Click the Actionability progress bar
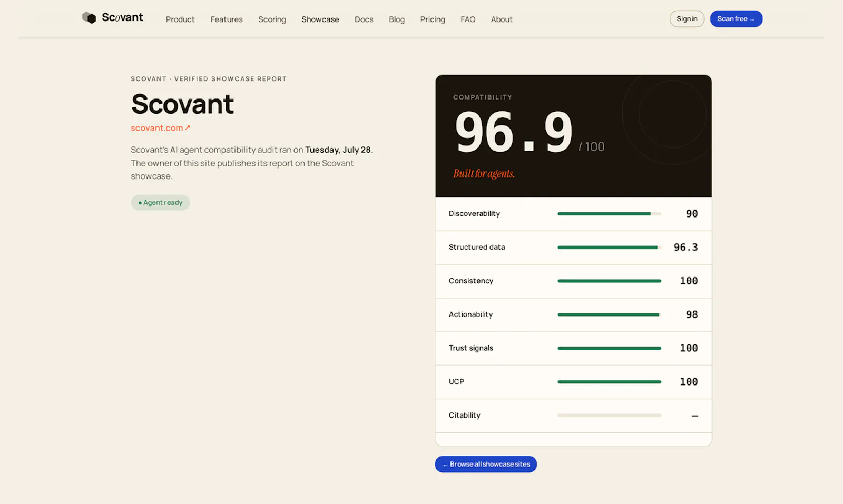This screenshot has height=504, width=843. [609, 315]
